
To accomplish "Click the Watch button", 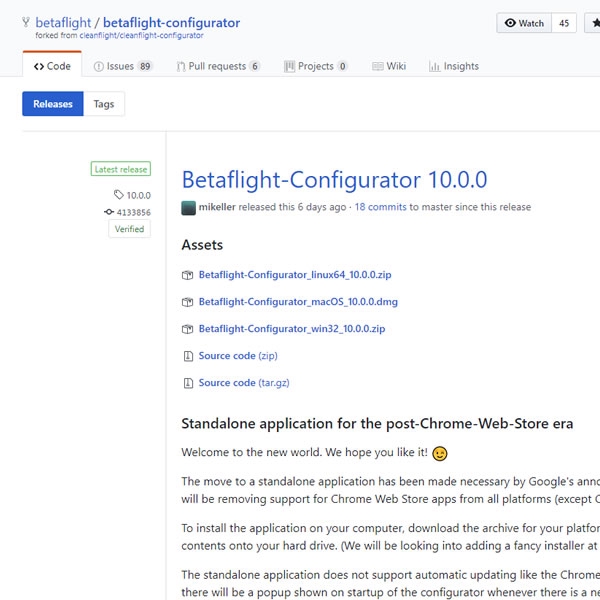I will tap(524, 23).
